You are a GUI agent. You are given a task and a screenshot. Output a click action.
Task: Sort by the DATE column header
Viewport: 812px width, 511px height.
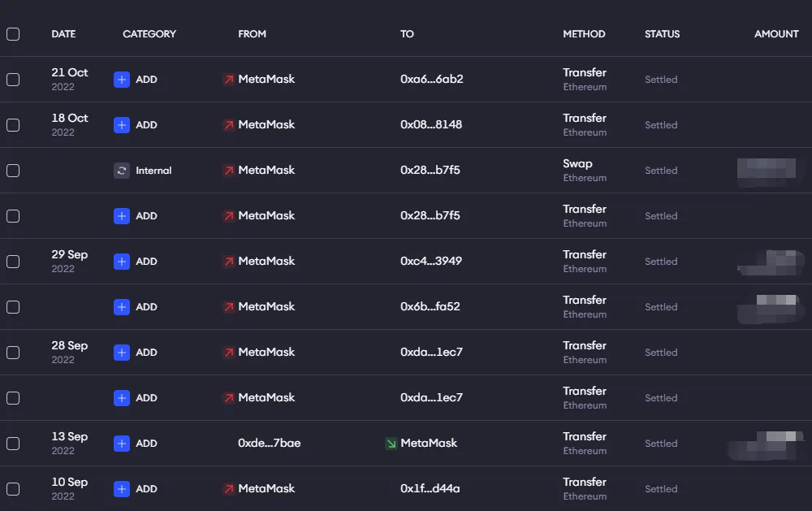click(x=63, y=34)
